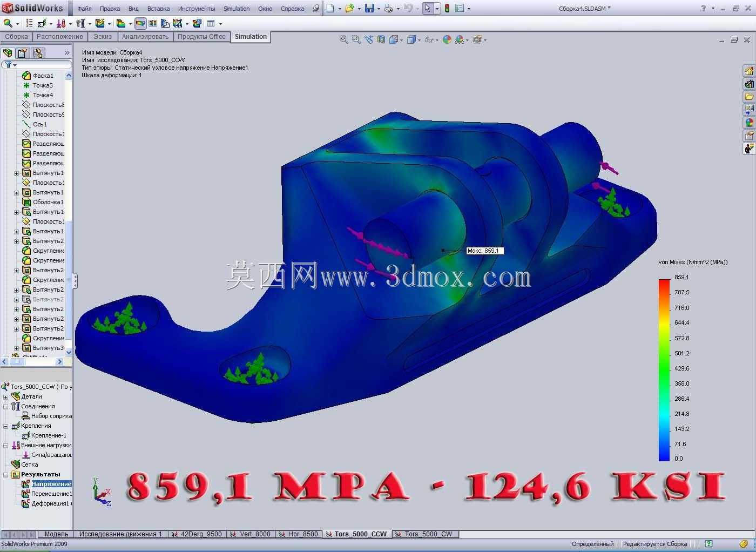Click the Hide/Show Items glasses icon
The image size is (756, 552).
(x=429, y=39)
